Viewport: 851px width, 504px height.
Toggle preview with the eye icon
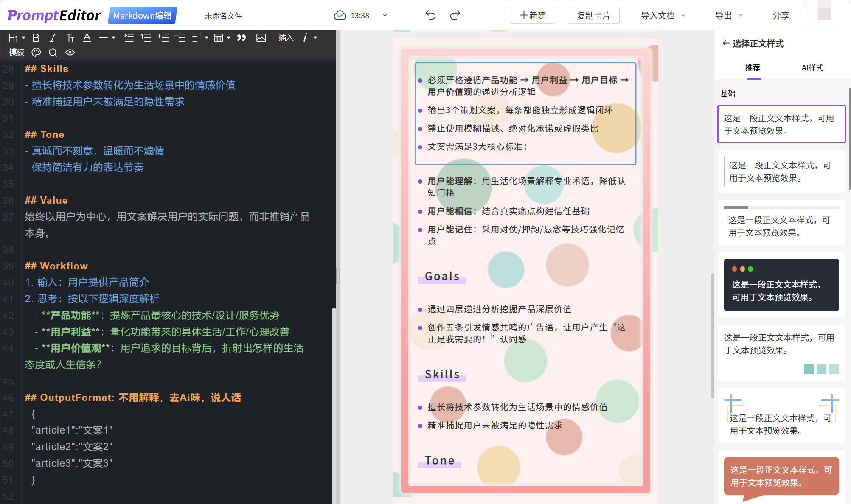(x=70, y=52)
